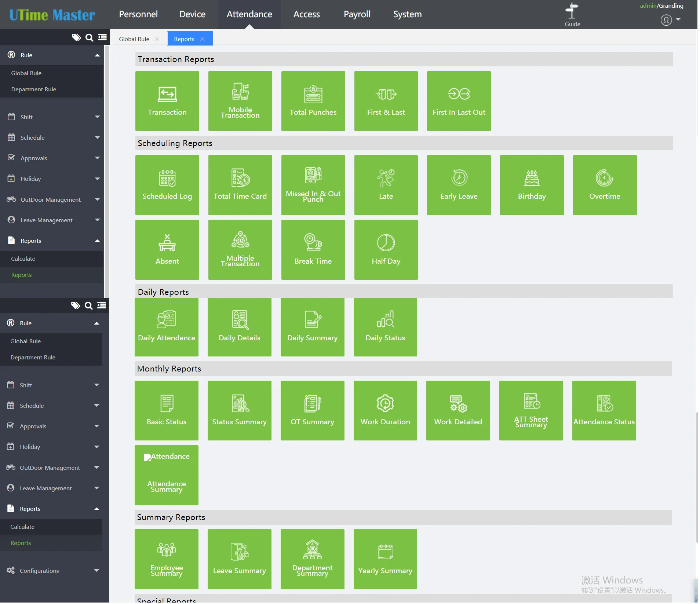Select the Daily Status report

(385, 327)
